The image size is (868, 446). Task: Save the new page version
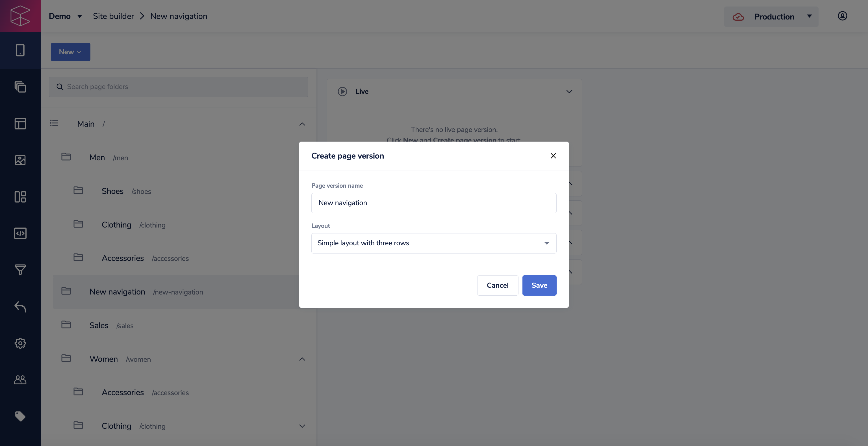pyautogui.click(x=539, y=285)
